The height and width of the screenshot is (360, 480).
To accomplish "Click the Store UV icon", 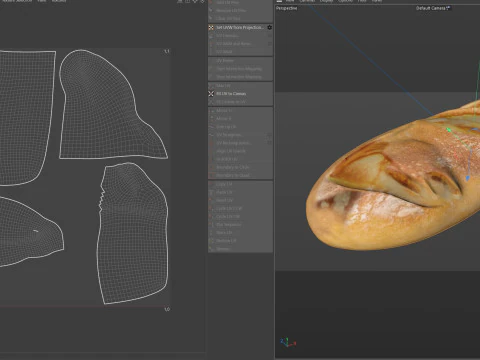I will [x=211, y=232].
